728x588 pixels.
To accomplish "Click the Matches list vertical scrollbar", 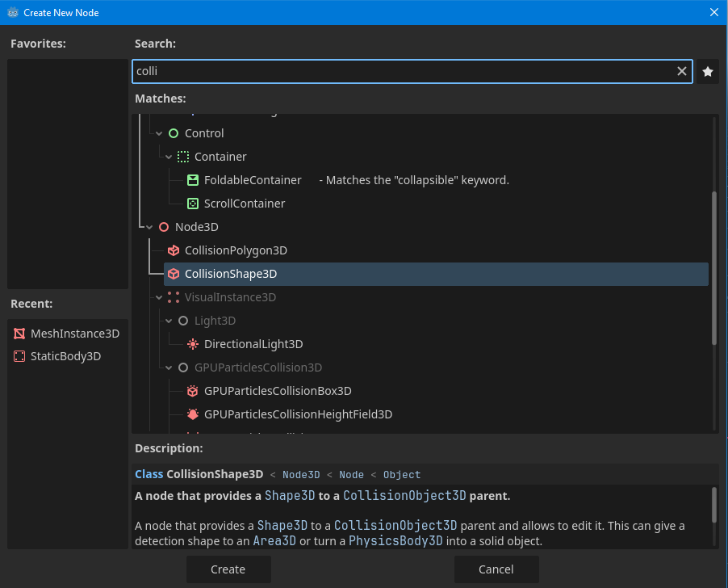I will pyautogui.click(x=713, y=267).
